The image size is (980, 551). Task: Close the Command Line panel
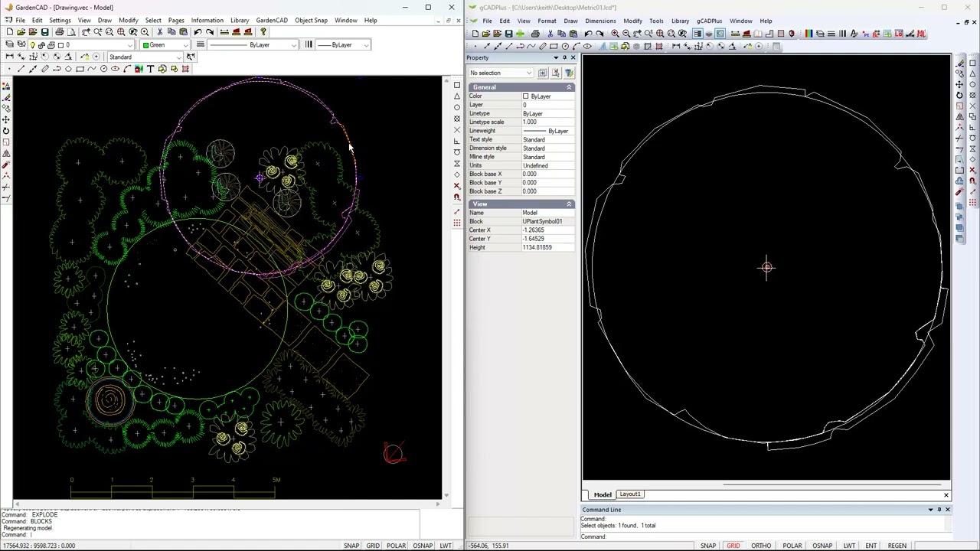[947, 510]
